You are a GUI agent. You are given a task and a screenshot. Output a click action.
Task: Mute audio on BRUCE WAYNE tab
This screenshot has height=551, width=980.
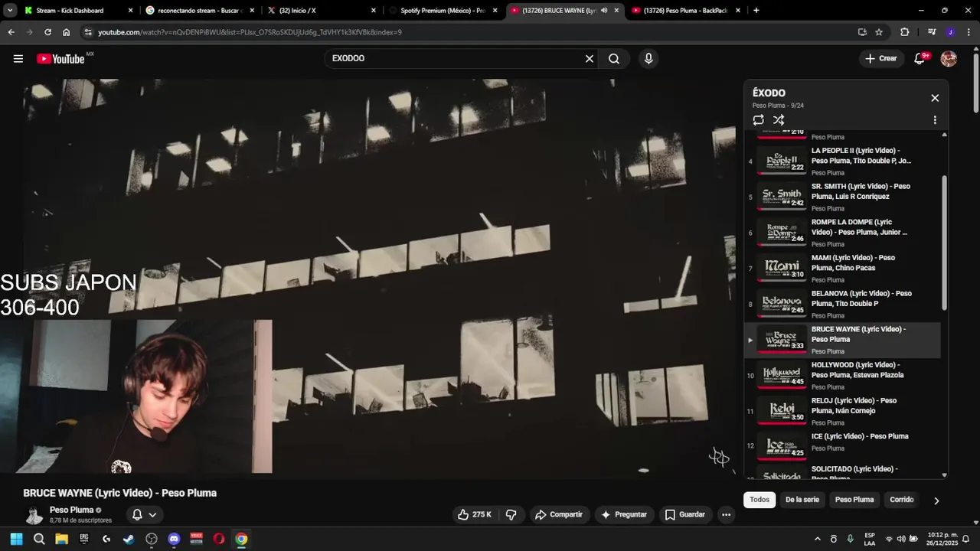[604, 11]
